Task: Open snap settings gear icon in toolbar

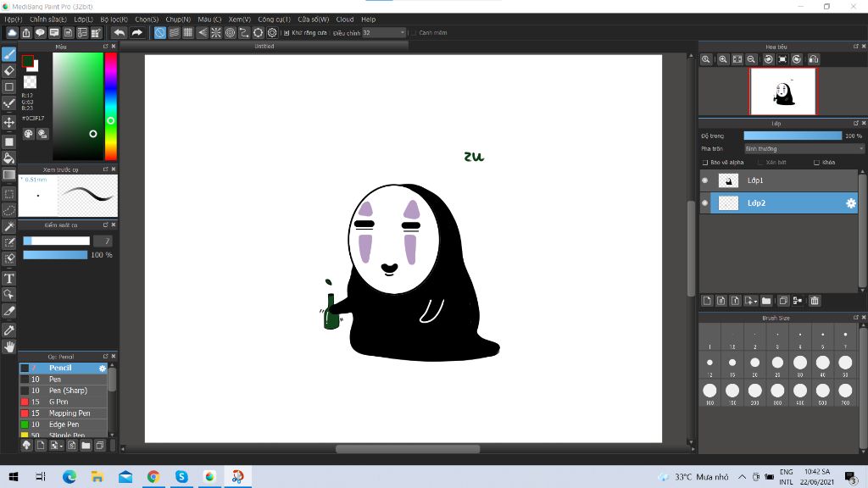Action: pyautogui.click(x=272, y=33)
